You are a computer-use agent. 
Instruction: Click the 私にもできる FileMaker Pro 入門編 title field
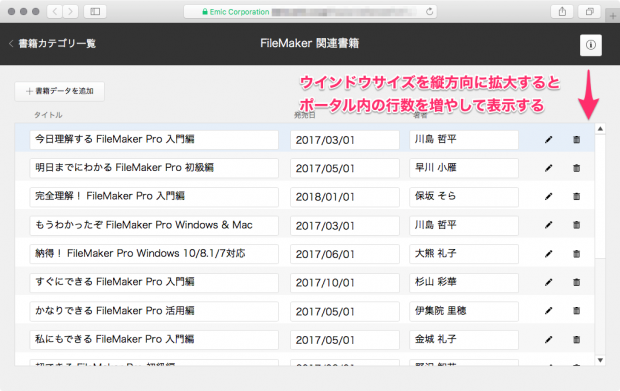154,340
